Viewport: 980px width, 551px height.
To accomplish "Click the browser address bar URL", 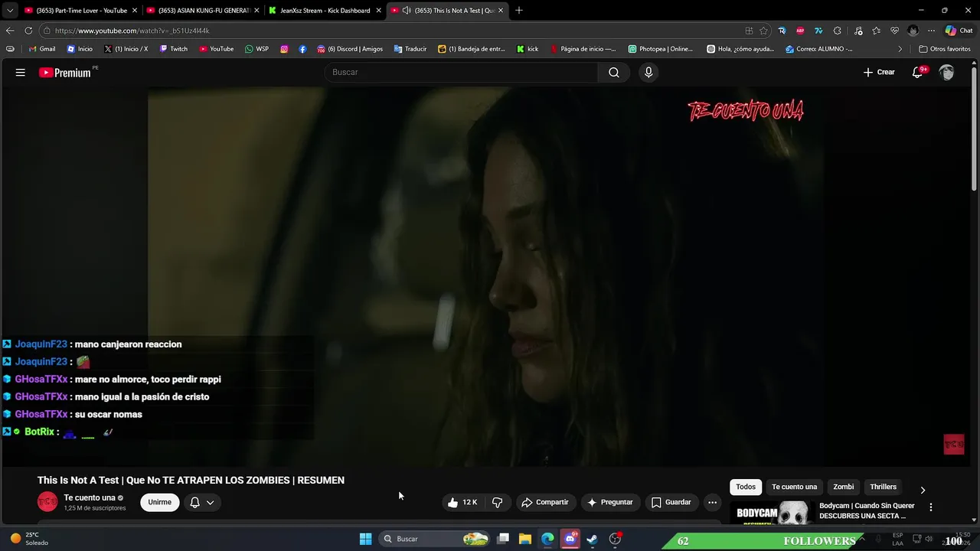I will click(132, 31).
